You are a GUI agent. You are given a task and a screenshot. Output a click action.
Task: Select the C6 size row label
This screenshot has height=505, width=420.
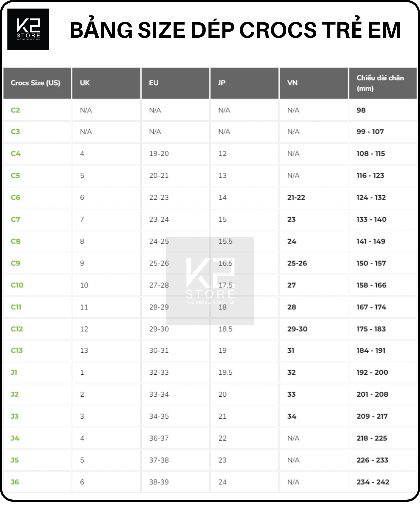(x=15, y=197)
